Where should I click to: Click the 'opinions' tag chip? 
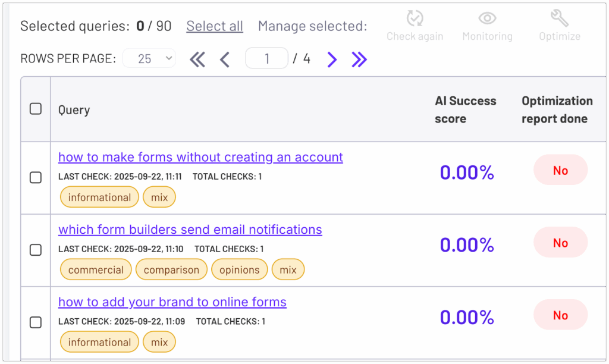click(x=239, y=269)
